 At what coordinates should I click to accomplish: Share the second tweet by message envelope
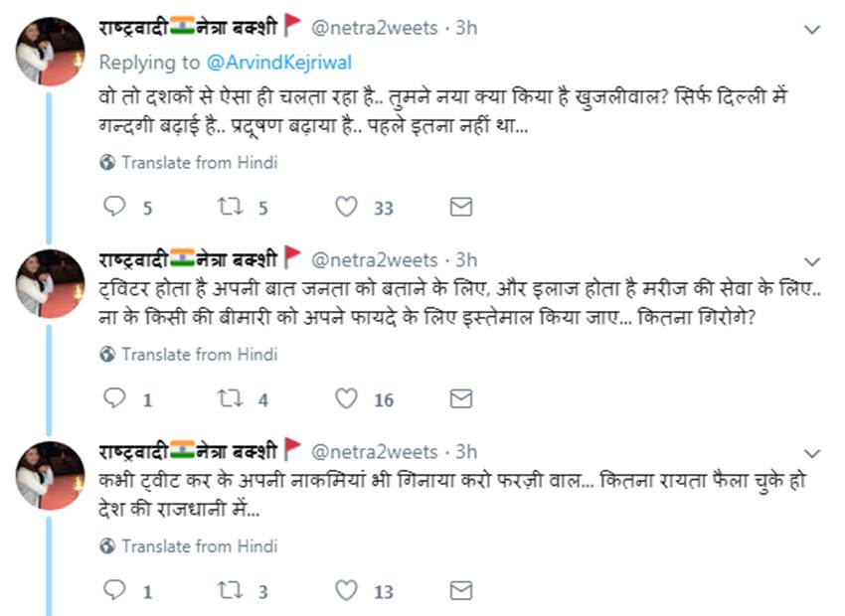click(460, 399)
